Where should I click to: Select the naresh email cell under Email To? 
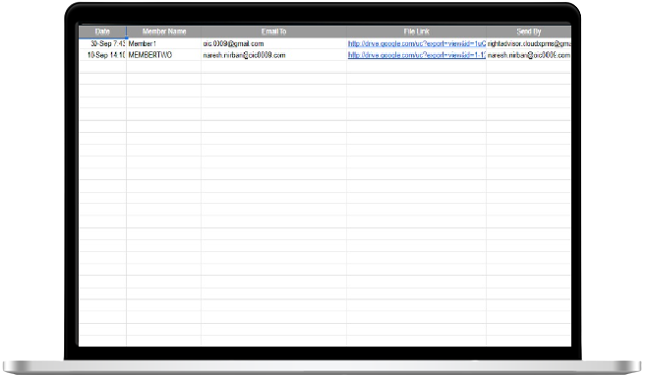(x=274, y=55)
